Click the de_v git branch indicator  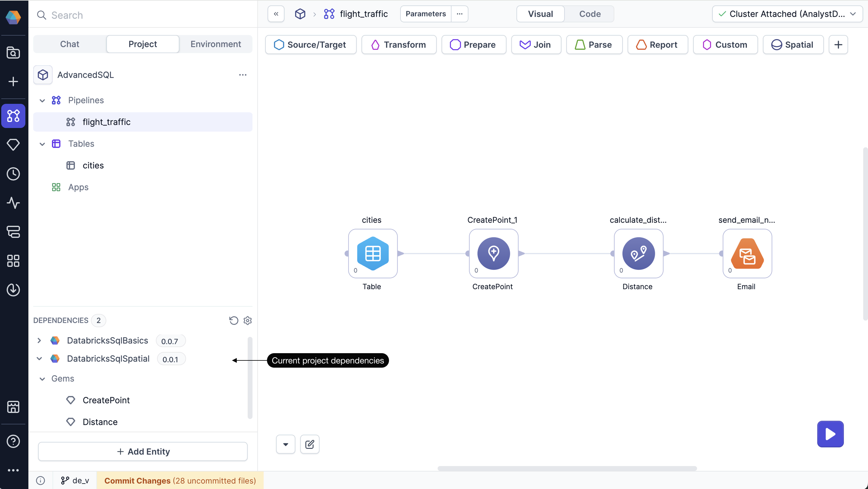click(x=75, y=481)
